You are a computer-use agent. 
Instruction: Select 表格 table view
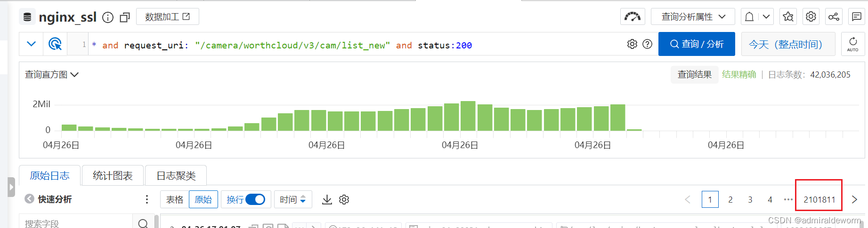[175, 200]
